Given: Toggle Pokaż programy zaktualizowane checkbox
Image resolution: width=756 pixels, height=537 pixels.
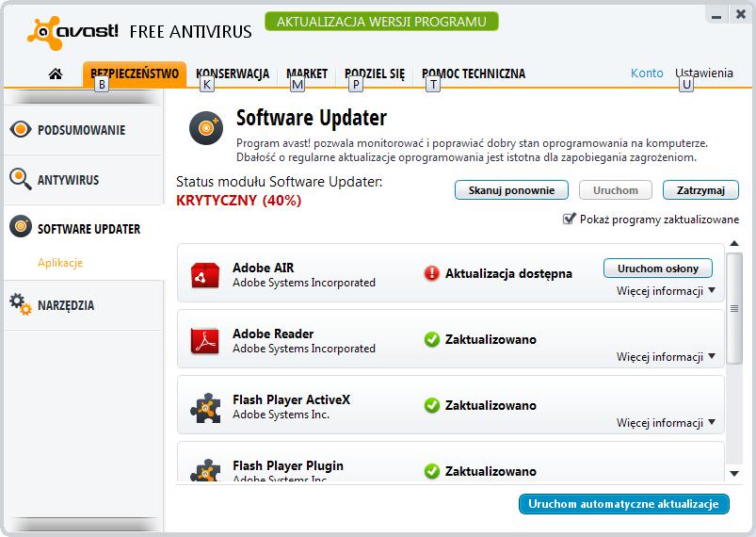Looking at the screenshot, I should tap(569, 220).
